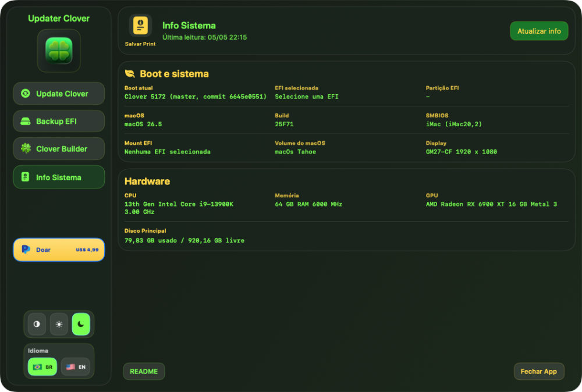Viewport: 582px width, 392px height.
Task: Click the Info Sistema page heading
Action: 189,25
